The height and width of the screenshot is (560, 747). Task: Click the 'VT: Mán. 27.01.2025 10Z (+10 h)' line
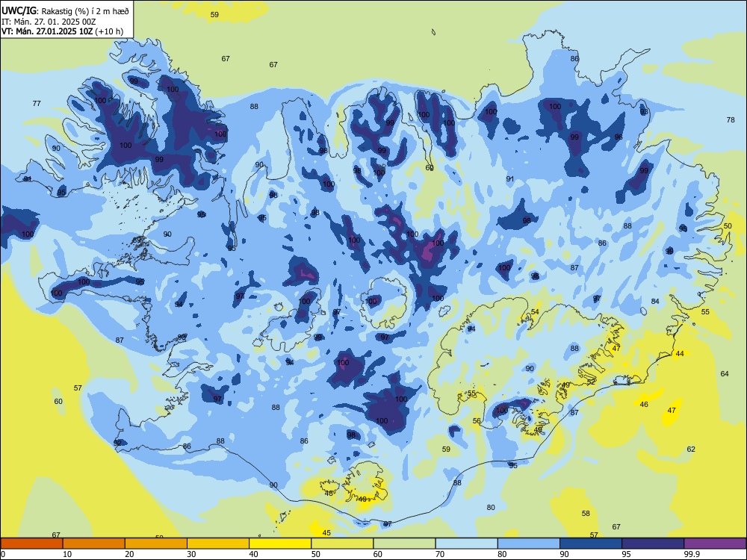[63, 31]
